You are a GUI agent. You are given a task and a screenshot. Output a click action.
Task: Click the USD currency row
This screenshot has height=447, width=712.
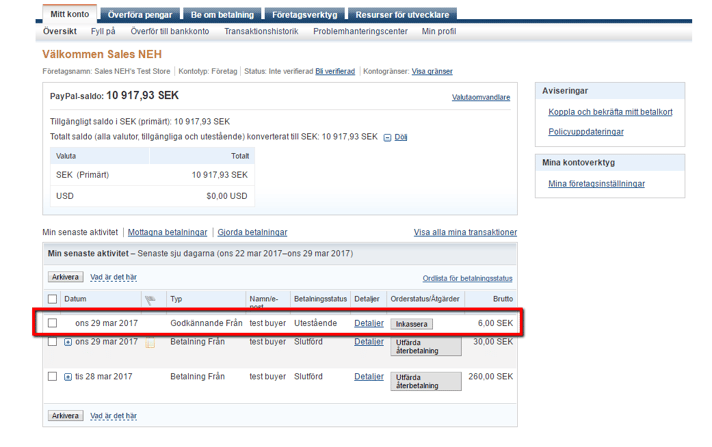[152, 196]
